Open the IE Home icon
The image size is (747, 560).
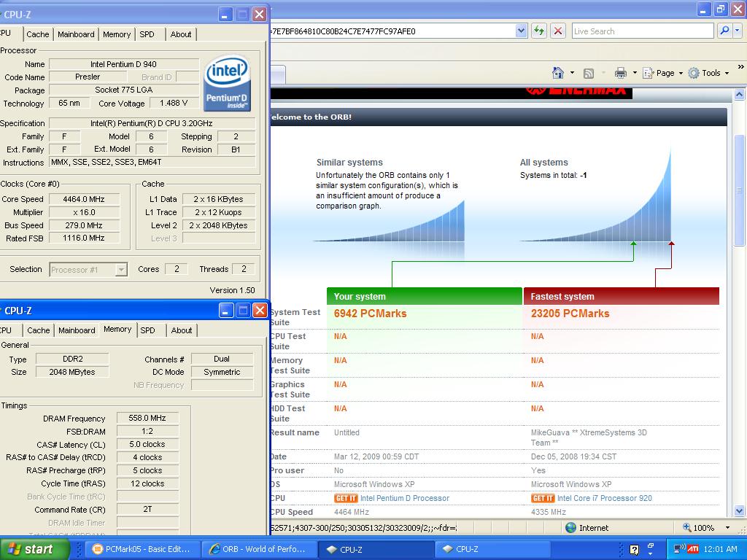coord(558,73)
